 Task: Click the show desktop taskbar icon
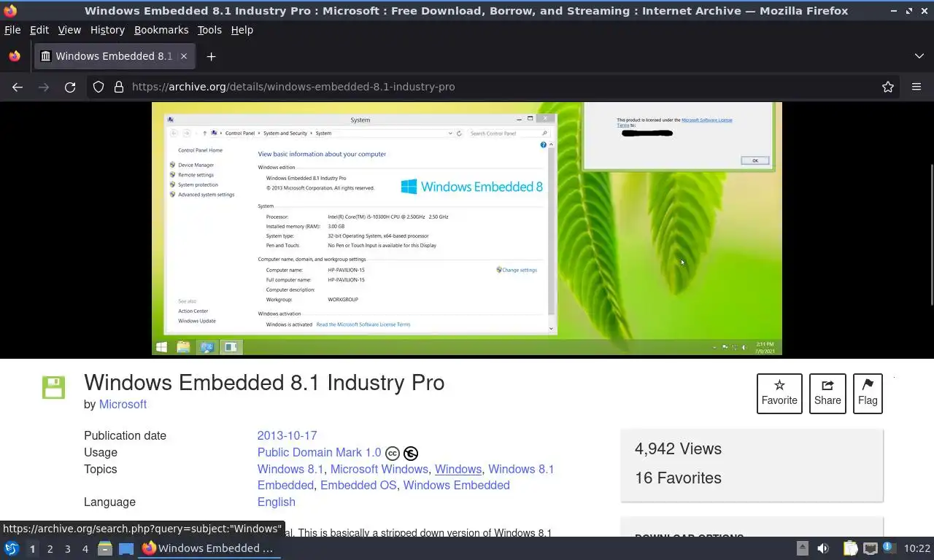(126, 548)
